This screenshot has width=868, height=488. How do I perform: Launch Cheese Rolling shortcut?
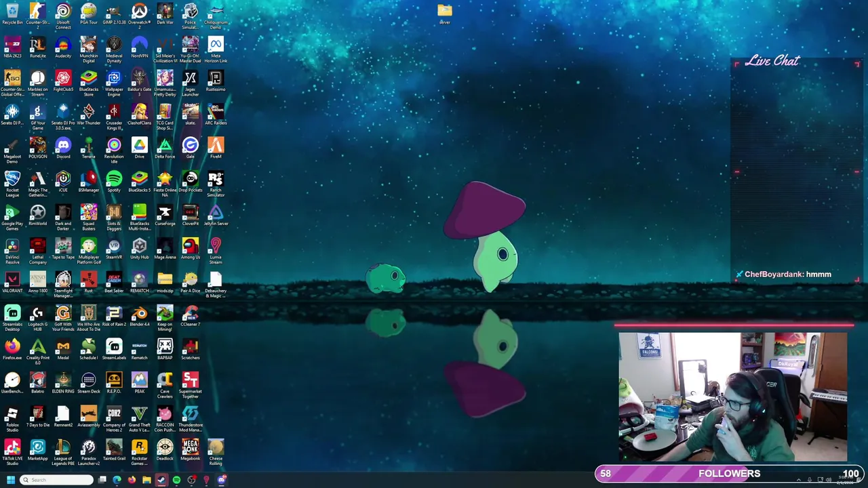(216, 453)
